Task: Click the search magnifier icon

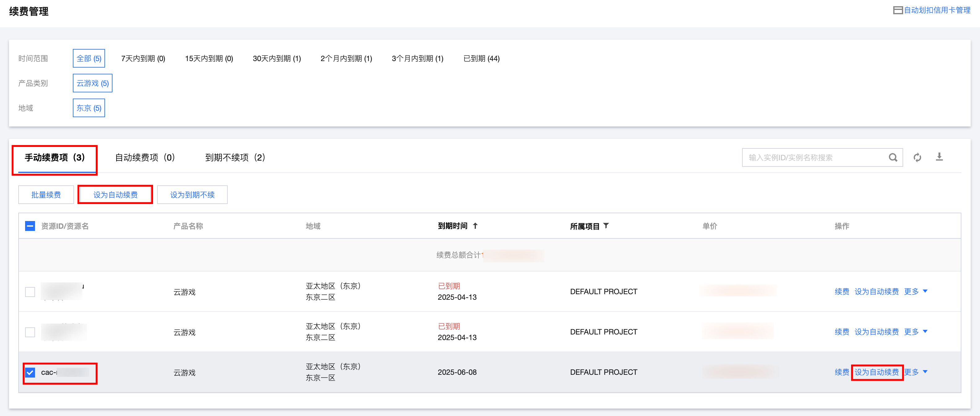Action: point(893,157)
